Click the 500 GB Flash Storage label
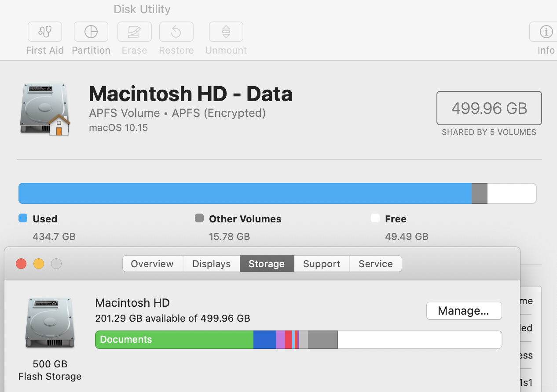The image size is (557, 392). point(50,370)
